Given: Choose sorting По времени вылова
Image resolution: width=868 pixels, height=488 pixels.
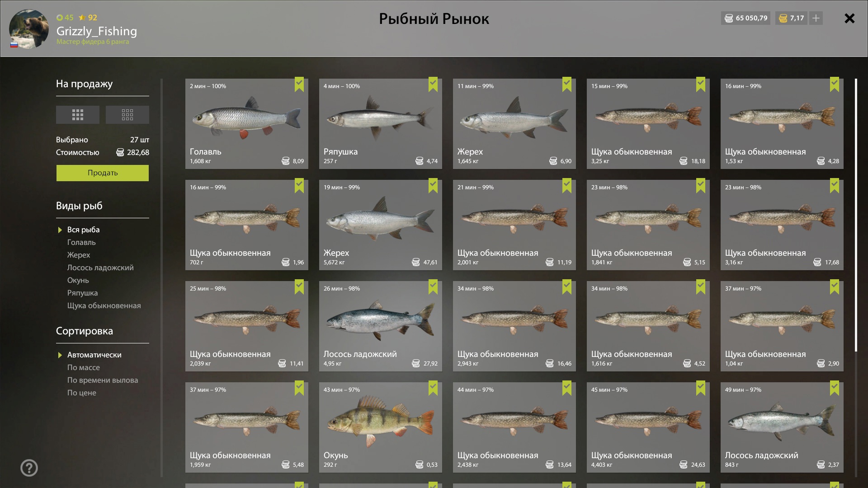Looking at the screenshot, I should coord(103,380).
